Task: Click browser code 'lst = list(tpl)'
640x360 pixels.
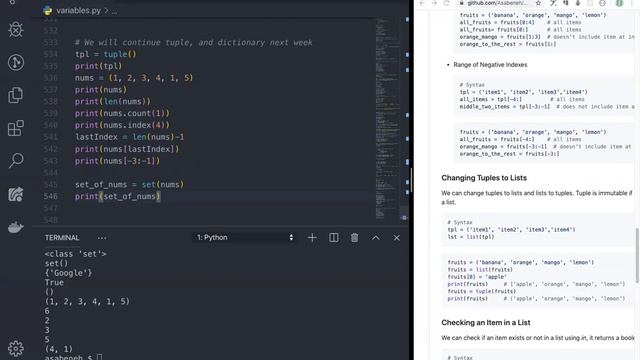Action: (471, 237)
